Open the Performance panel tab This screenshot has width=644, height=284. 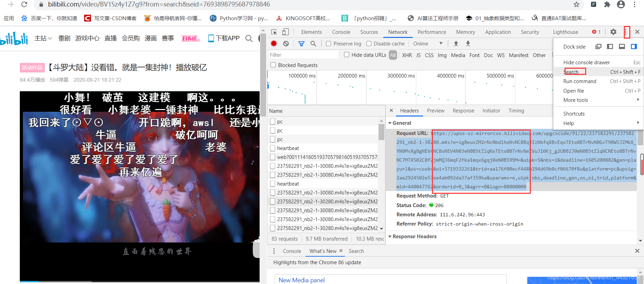tap(432, 32)
